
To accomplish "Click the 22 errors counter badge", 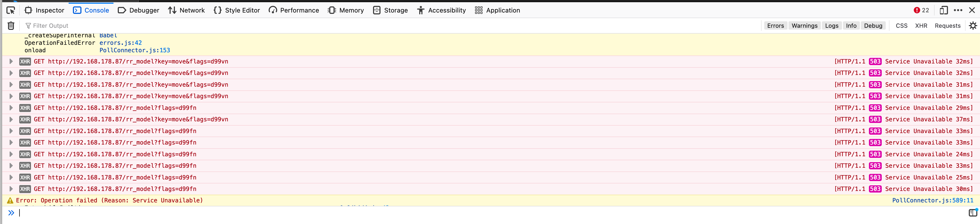I will 922,10.
